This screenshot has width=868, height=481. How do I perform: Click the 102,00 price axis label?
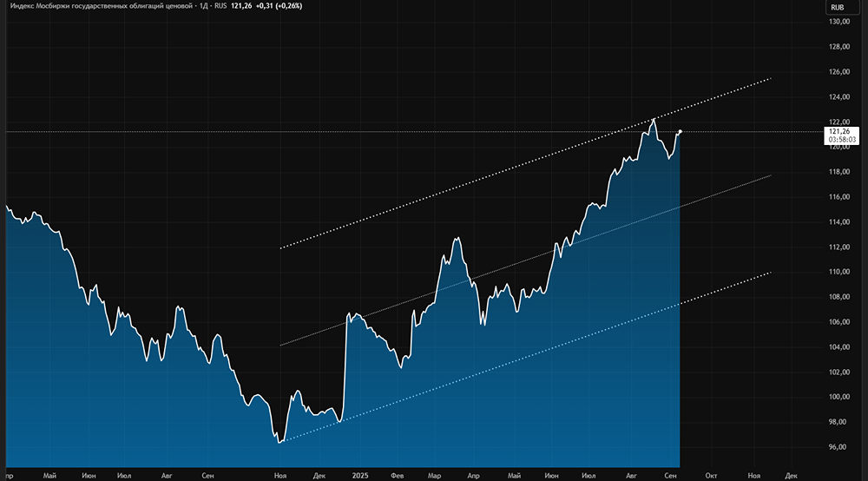839,372
